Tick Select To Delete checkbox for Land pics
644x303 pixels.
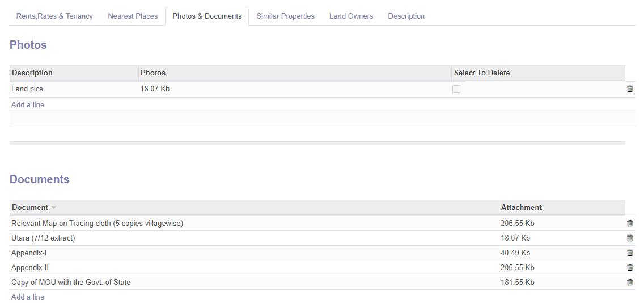tap(456, 89)
